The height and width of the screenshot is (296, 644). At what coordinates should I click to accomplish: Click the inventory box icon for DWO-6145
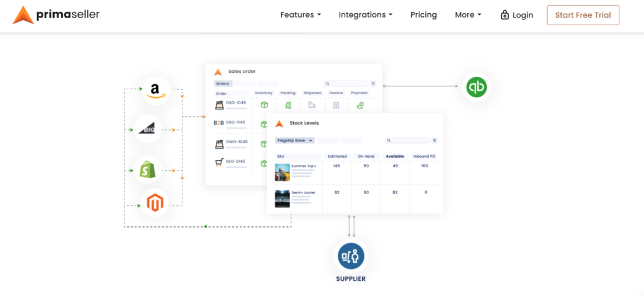pyautogui.click(x=264, y=144)
